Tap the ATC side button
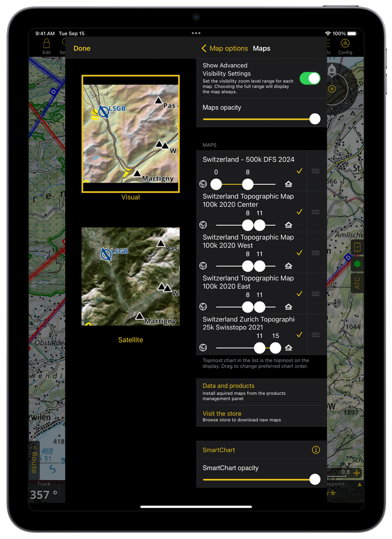Image resolution: width=392 pixels, height=539 pixels. click(x=357, y=282)
